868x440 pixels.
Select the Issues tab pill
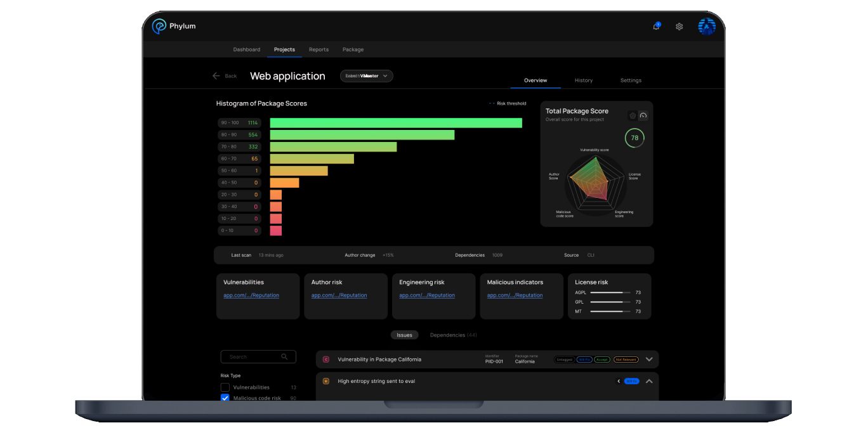[x=404, y=335]
